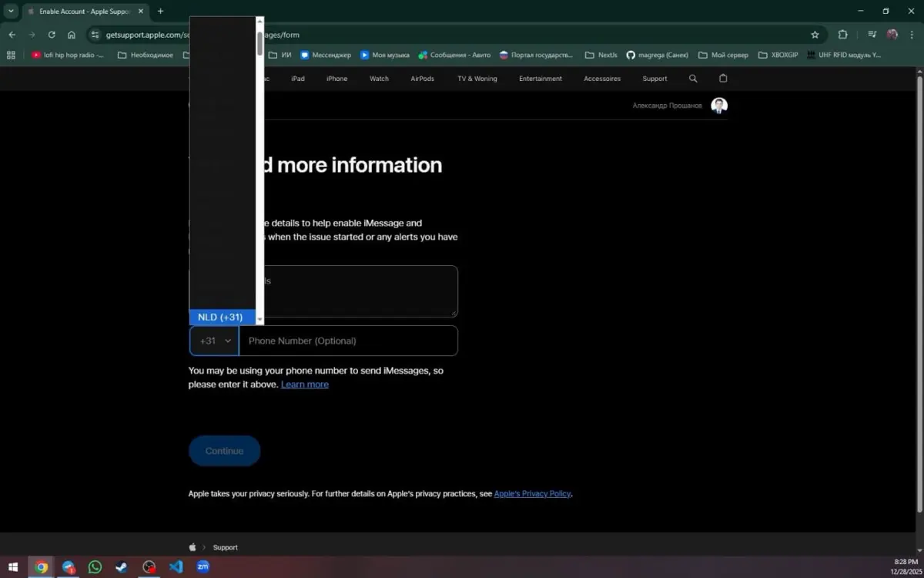Open site information icon in address bar
924x578 pixels.
point(95,35)
